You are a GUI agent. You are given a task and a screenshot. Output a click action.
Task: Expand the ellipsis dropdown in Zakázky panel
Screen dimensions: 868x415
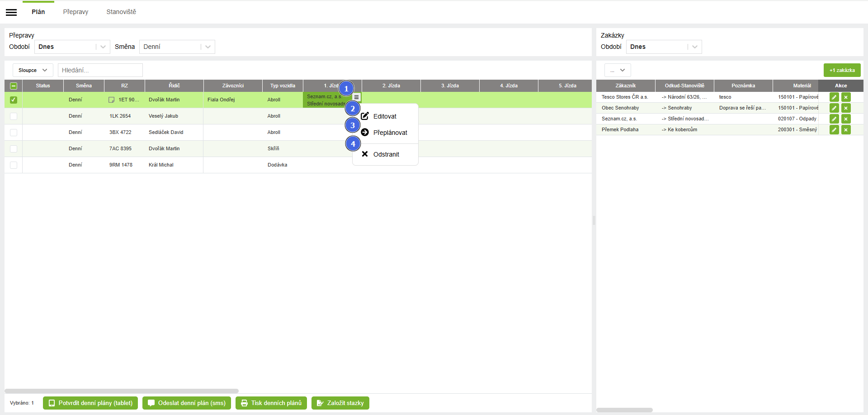coord(618,70)
